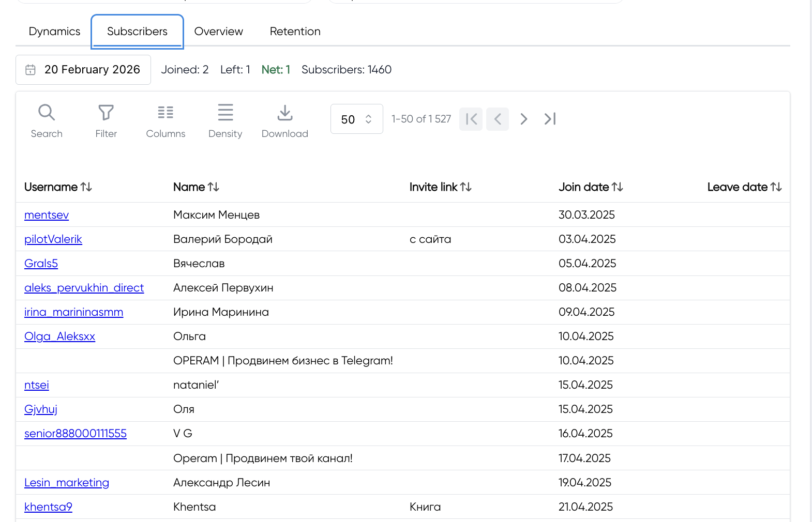
Task: Click the name Максим Менцев
Action: (217, 215)
